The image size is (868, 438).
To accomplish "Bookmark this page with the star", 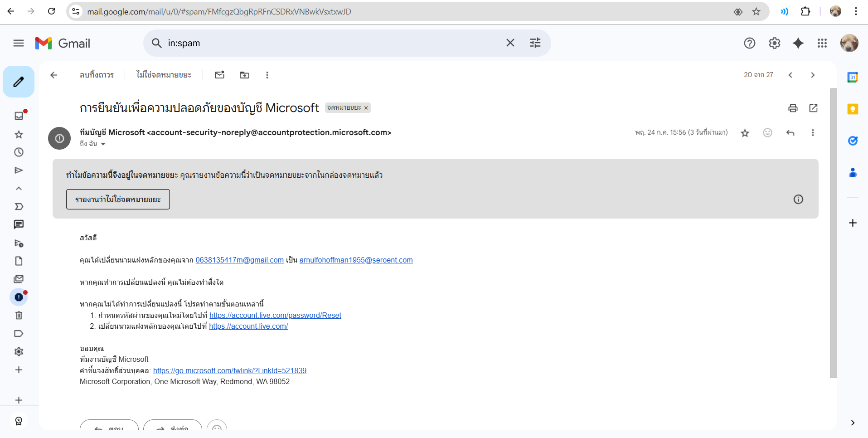I will click(x=756, y=12).
